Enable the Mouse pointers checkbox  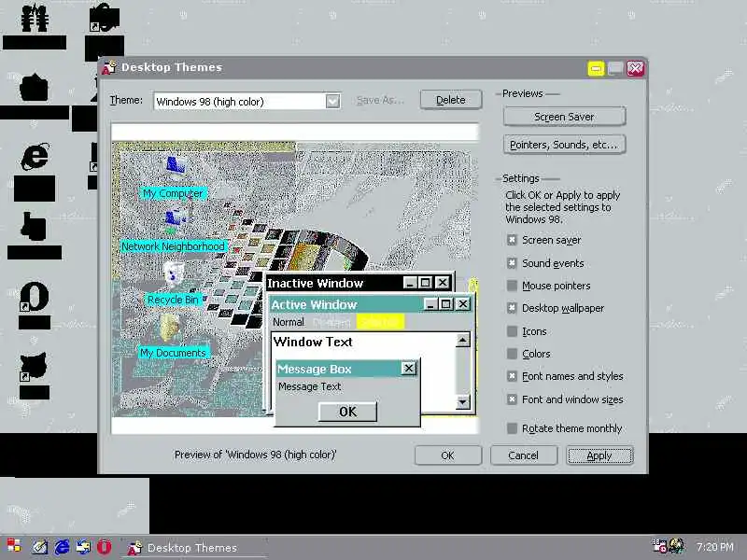512,286
